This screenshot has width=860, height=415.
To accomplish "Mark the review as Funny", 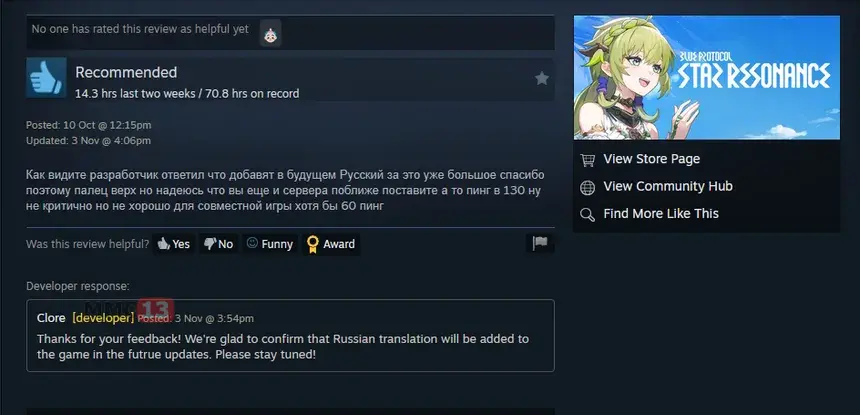I will click(270, 244).
